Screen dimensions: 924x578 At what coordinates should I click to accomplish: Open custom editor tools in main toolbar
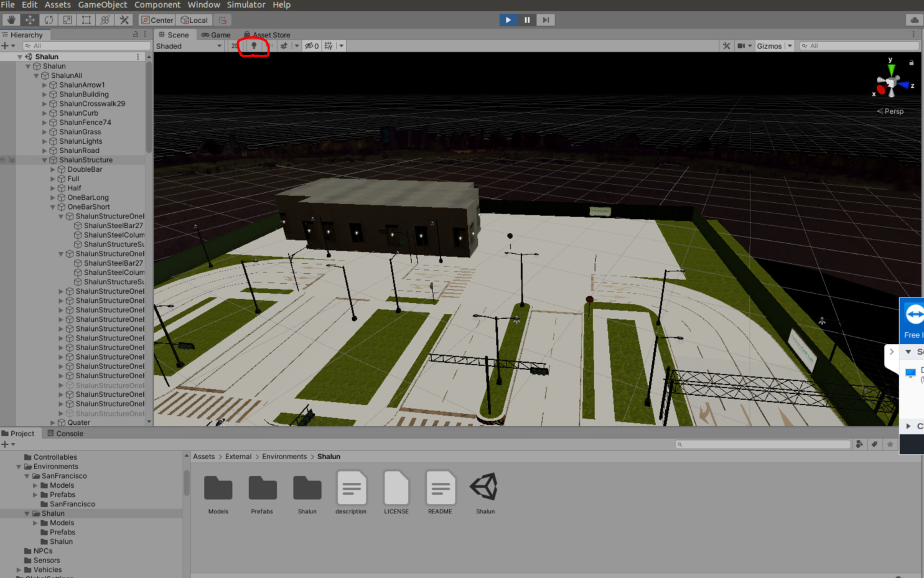click(124, 20)
